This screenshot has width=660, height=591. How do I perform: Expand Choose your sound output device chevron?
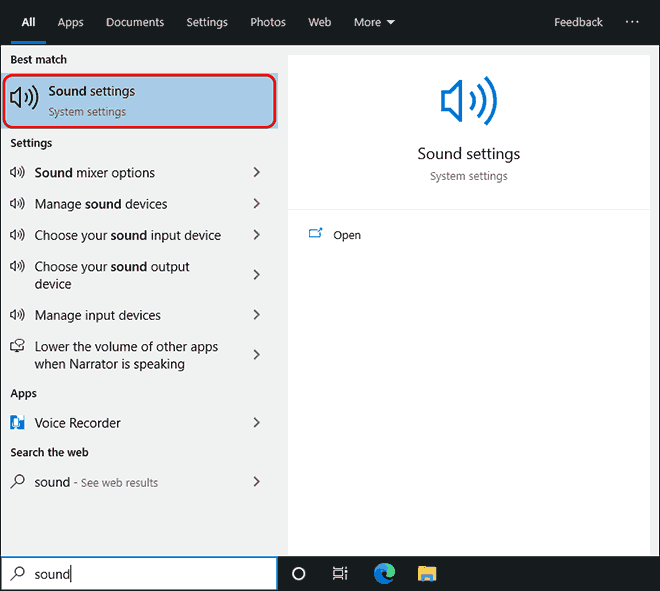(x=256, y=275)
